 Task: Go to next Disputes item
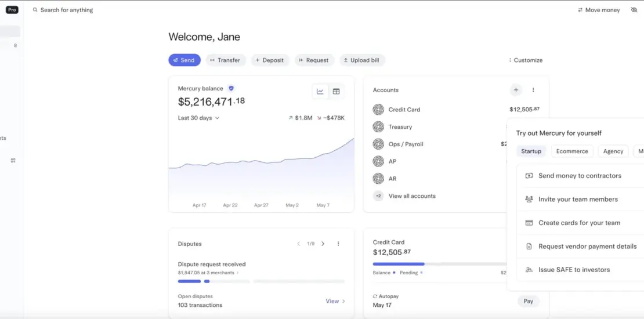323,244
